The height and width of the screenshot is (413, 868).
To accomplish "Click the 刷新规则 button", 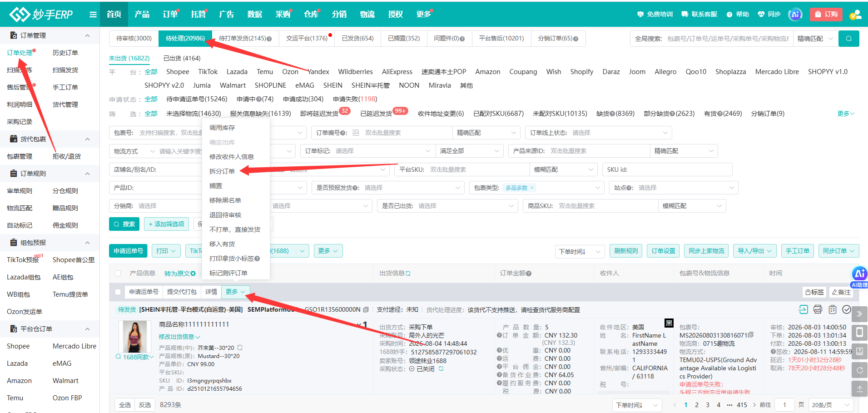I will click(x=626, y=251).
